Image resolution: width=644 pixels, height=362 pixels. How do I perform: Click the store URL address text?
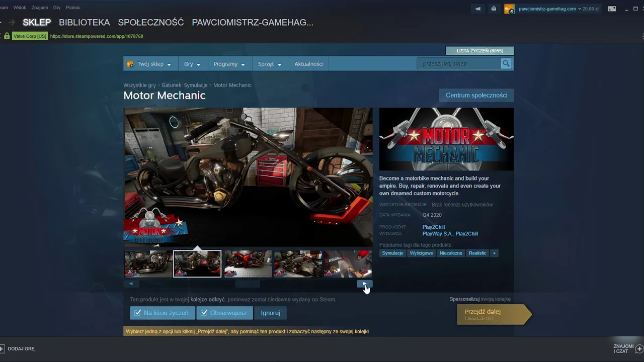[97, 36]
